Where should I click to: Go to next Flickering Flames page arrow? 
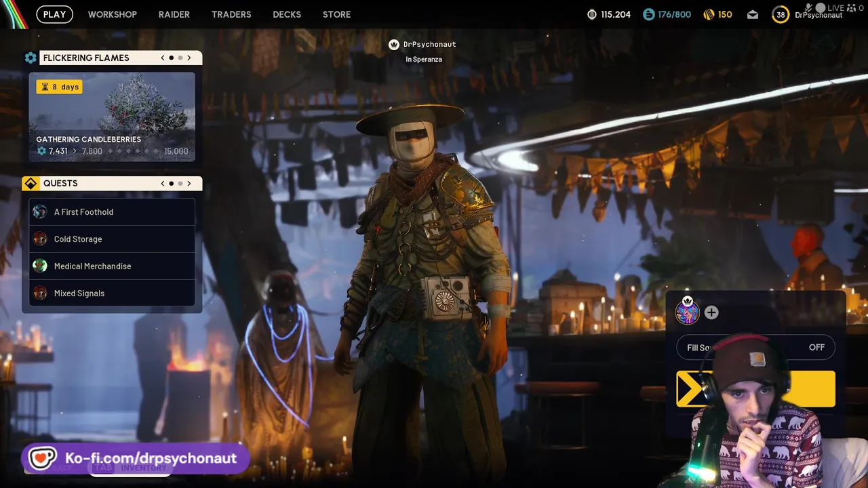[x=189, y=58]
